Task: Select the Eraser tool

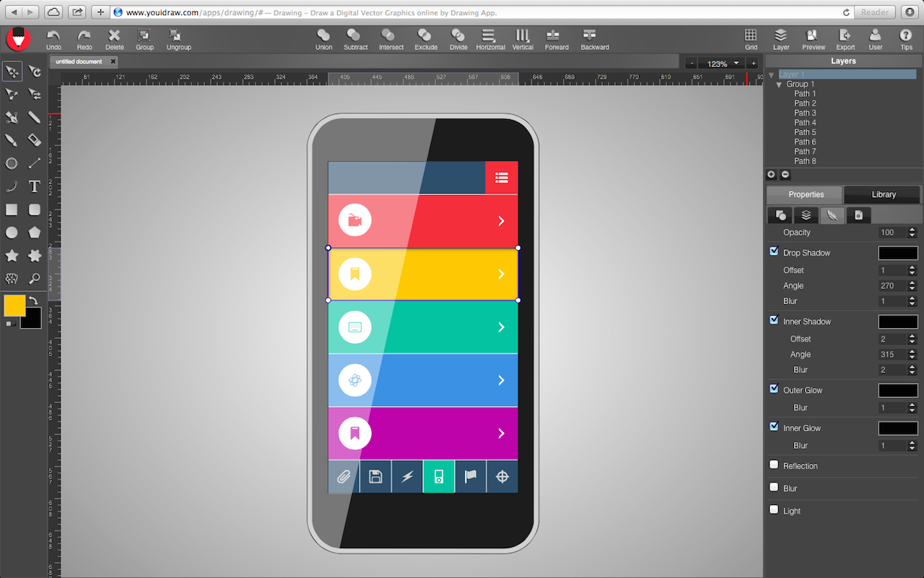Action: point(34,140)
